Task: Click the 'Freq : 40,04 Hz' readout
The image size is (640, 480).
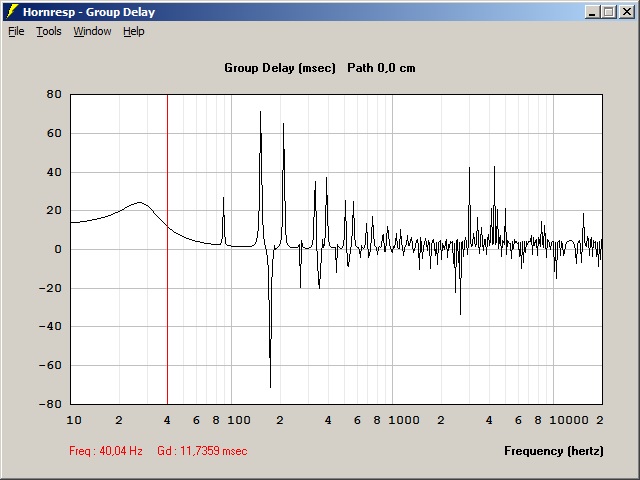Action: point(106,451)
